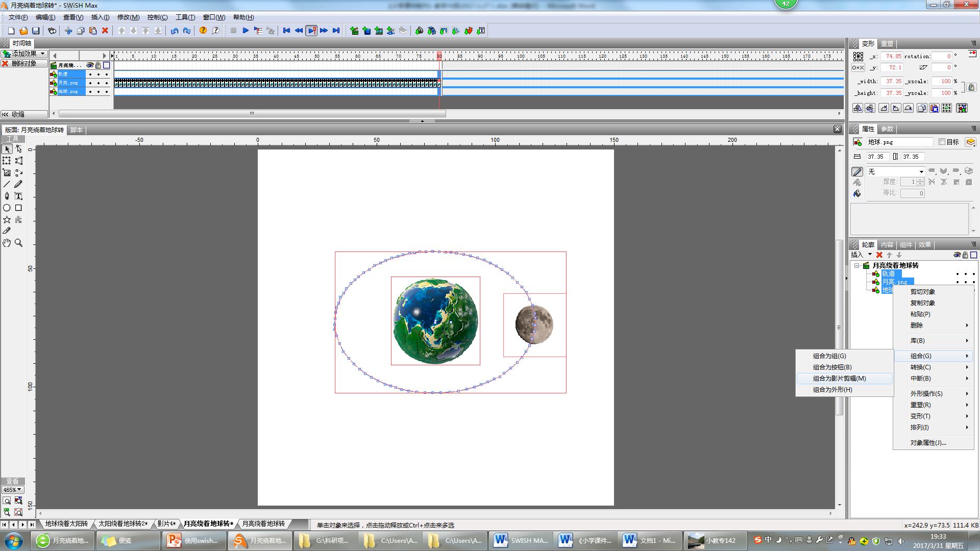Click the 删除对象 button

tap(24, 63)
